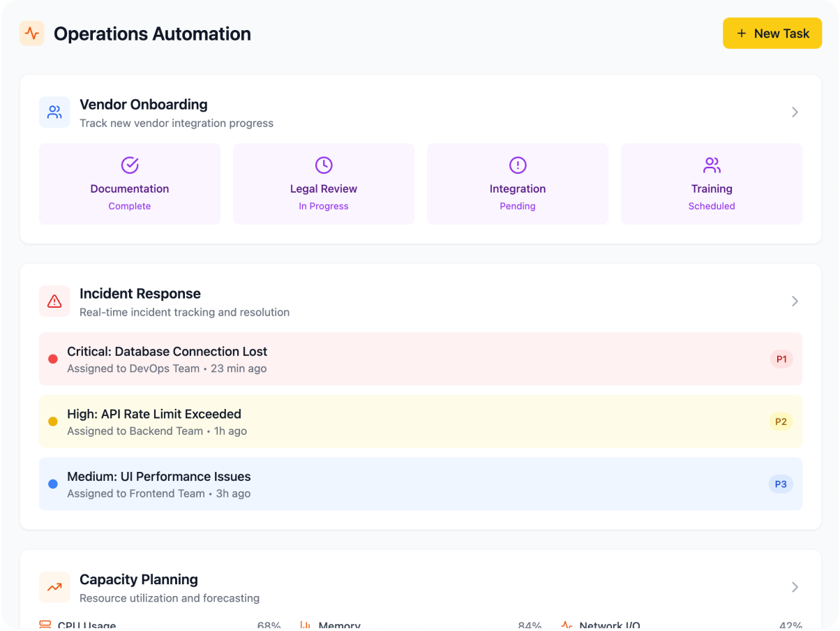The image size is (840, 631).
Task: Create a new task with New Task button
Action: [x=772, y=34]
